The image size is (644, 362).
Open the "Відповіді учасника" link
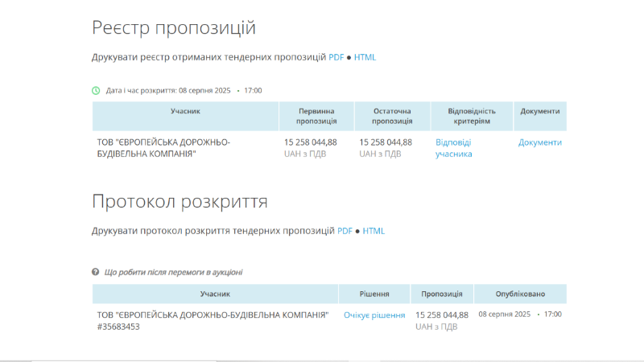coord(453,148)
